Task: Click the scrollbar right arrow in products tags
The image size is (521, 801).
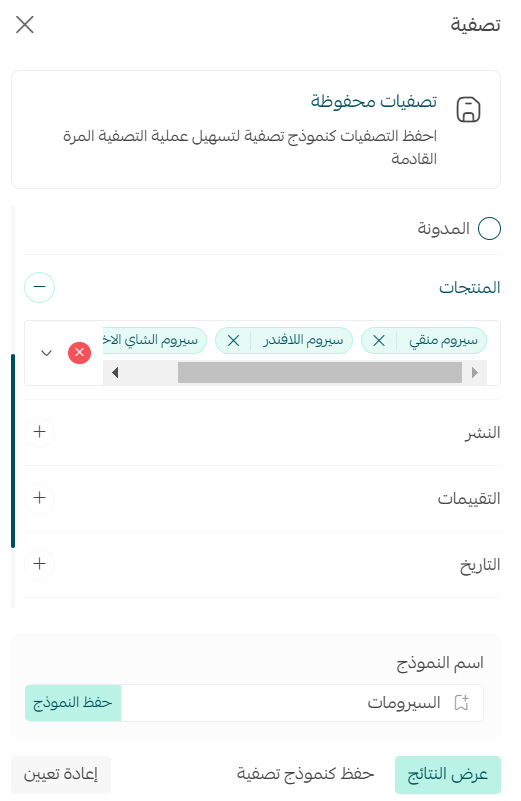Action: 475,372
